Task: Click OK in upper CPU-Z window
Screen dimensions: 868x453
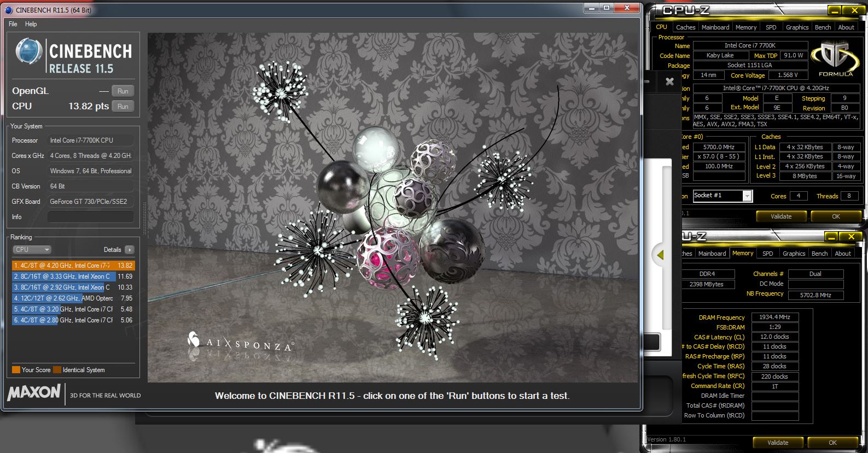Action: [836, 216]
